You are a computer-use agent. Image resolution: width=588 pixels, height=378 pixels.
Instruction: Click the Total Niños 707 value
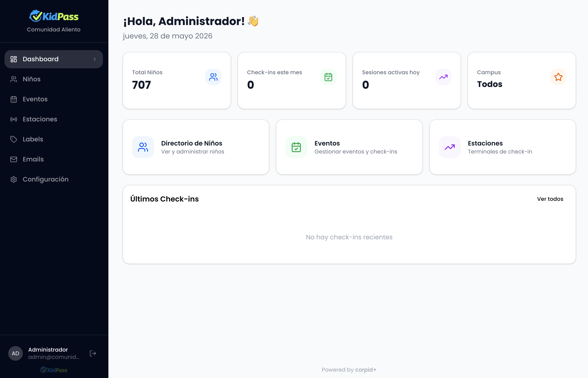[x=141, y=85]
